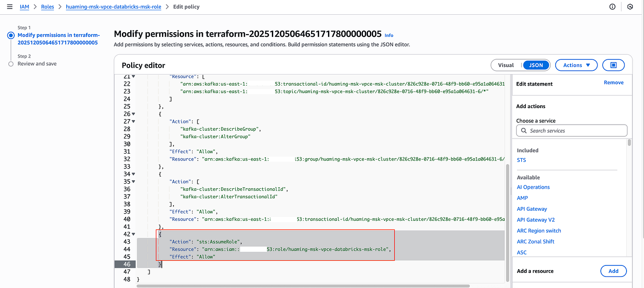
Task: Collapse code fold arrow at line 21
Action: 133,76
